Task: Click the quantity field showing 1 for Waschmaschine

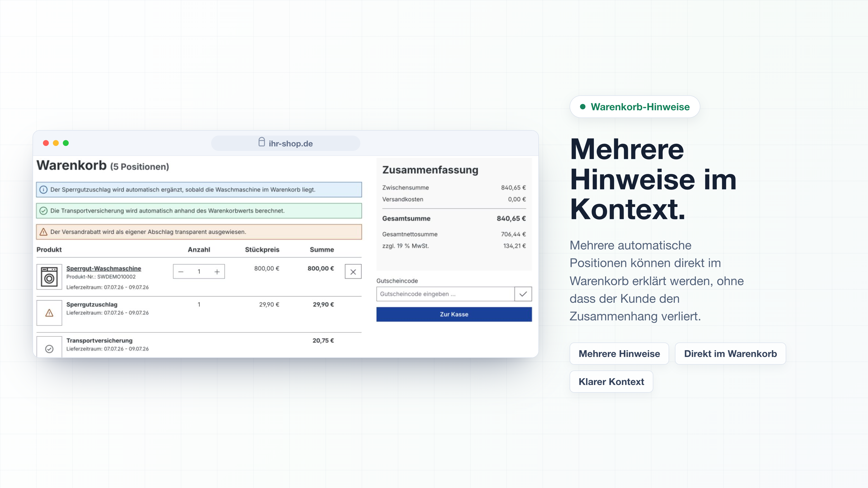Action: coord(199,272)
